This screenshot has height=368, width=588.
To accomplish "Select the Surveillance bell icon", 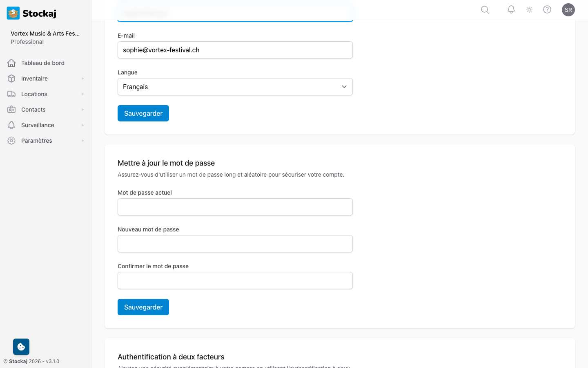I will [11, 125].
